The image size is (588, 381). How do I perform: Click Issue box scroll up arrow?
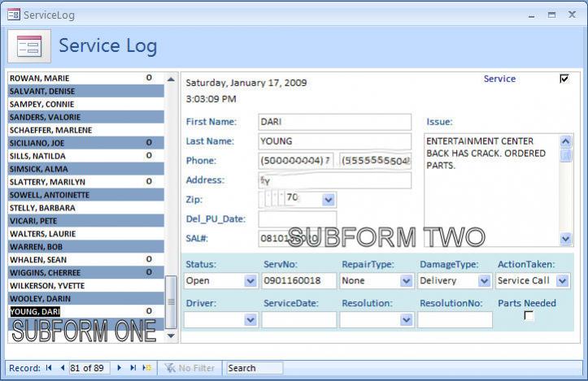click(565, 141)
